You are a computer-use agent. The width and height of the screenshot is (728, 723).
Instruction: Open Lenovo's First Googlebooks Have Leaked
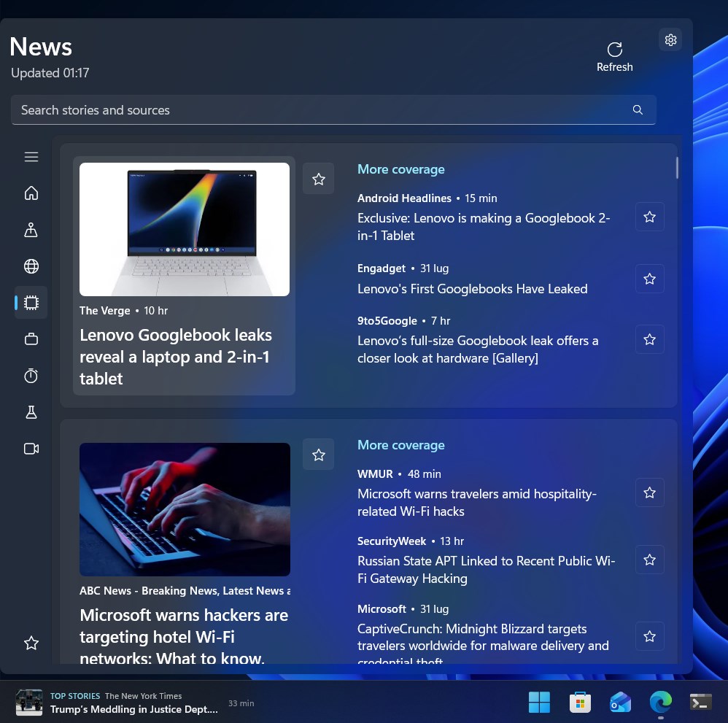tap(472, 289)
